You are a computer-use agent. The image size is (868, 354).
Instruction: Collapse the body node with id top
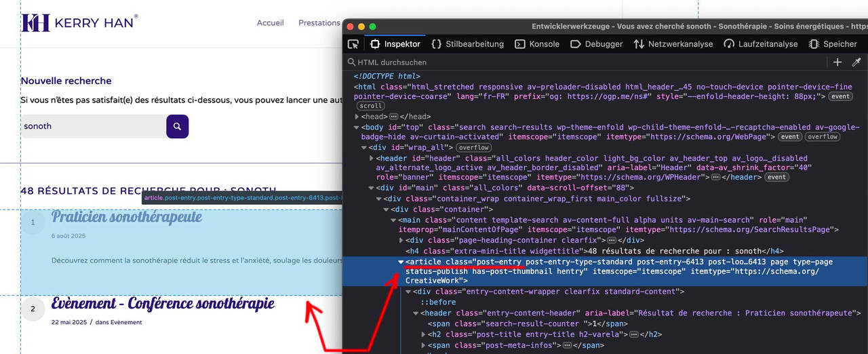tap(357, 127)
